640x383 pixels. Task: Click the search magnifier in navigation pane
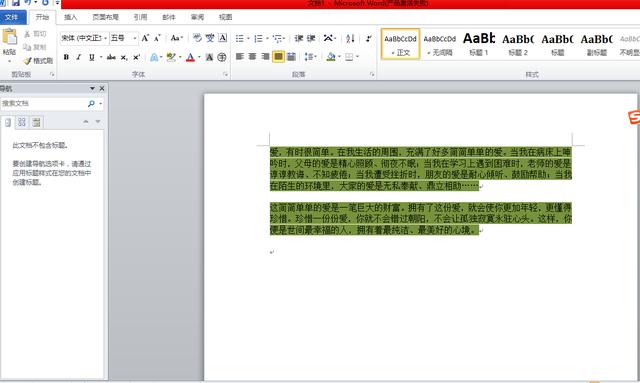tap(91, 104)
